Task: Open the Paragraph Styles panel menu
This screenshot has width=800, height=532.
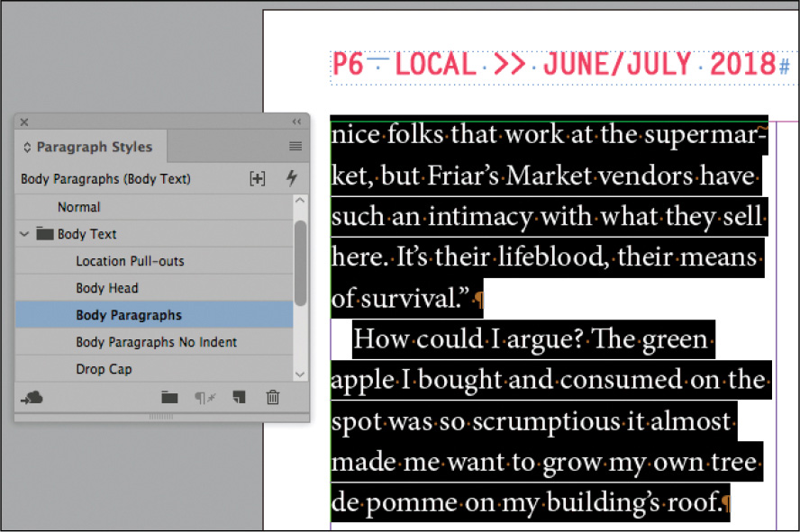Action: point(295,147)
